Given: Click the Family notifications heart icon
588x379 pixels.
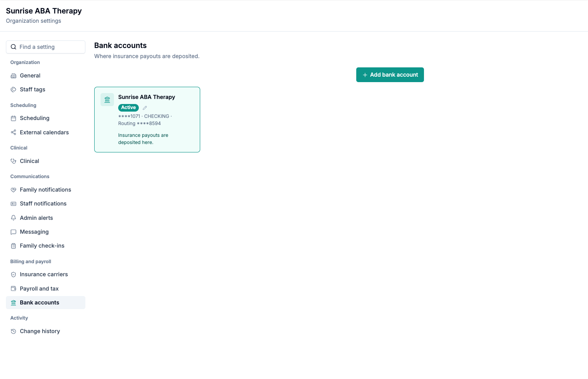Looking at the screenshot, I should pyautogui.click(x=13, y=190).
